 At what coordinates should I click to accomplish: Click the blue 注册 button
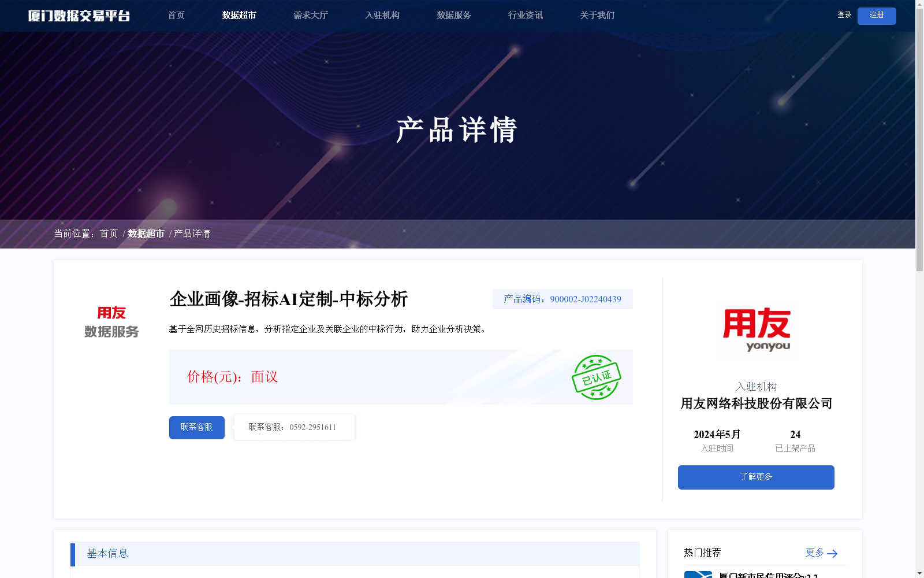(x=877, y=16)
